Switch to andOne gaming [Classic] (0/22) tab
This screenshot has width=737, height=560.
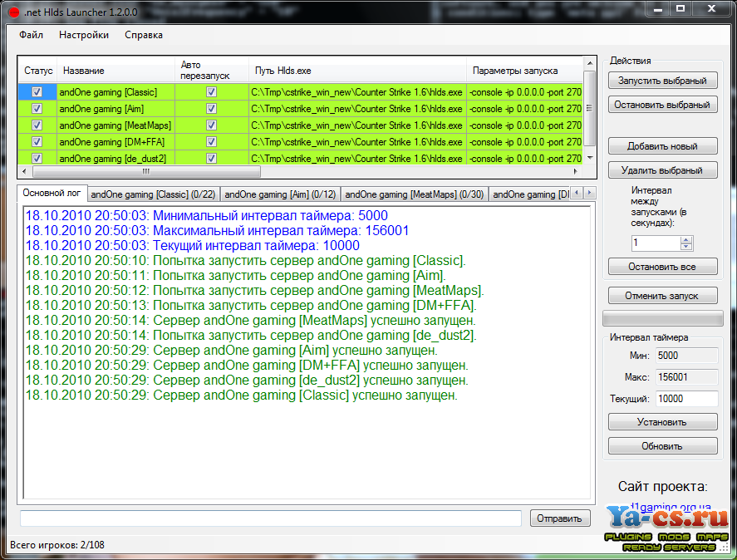[153, 194]
